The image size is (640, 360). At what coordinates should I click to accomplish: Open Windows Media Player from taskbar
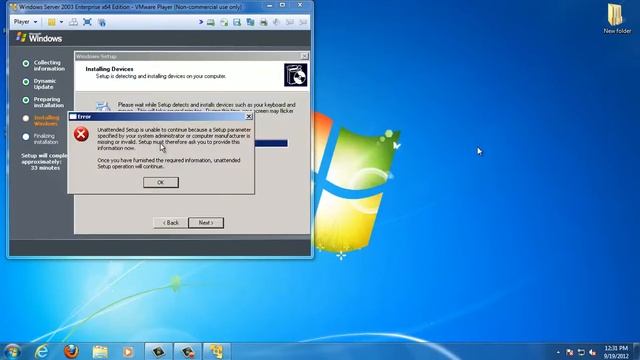128,351
